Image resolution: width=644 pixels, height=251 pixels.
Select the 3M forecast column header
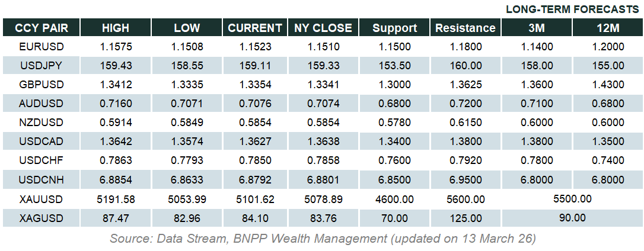click(537, 28)
